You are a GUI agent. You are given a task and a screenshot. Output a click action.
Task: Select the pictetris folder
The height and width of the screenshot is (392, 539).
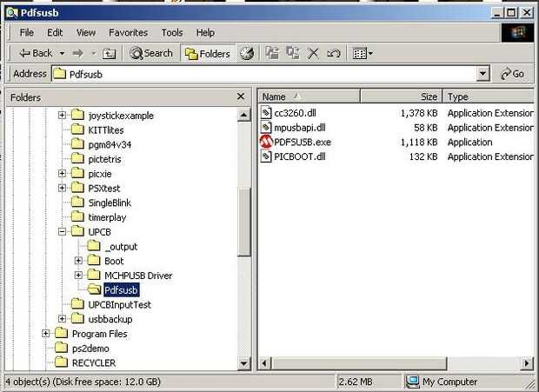104,159
